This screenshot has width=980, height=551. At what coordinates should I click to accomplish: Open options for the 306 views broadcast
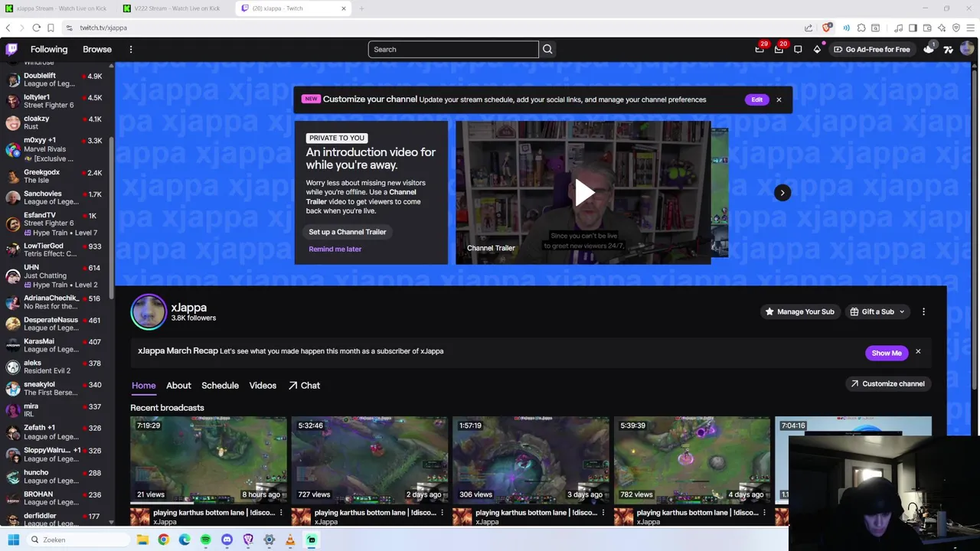[603, 513]
